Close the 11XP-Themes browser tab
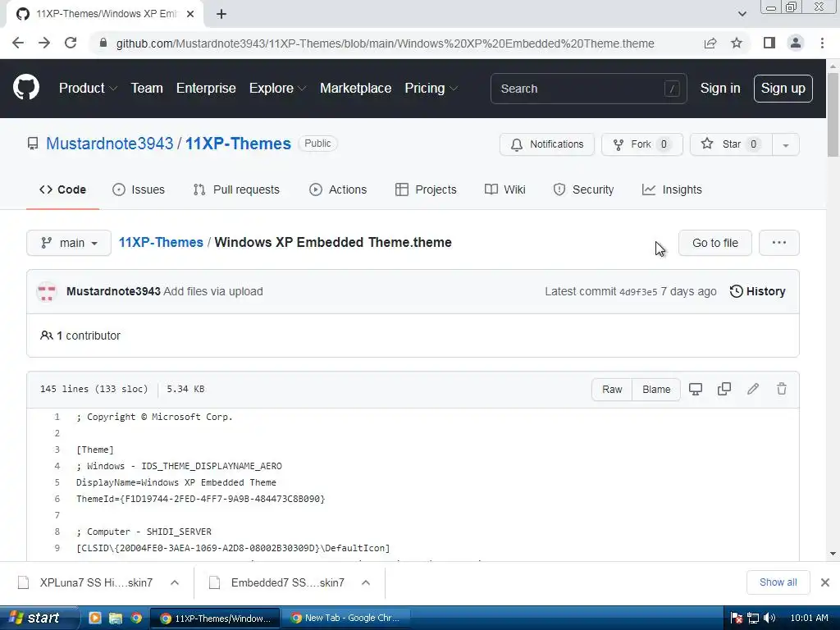Screen dimensions: 840x630 (x=190, y=14)
